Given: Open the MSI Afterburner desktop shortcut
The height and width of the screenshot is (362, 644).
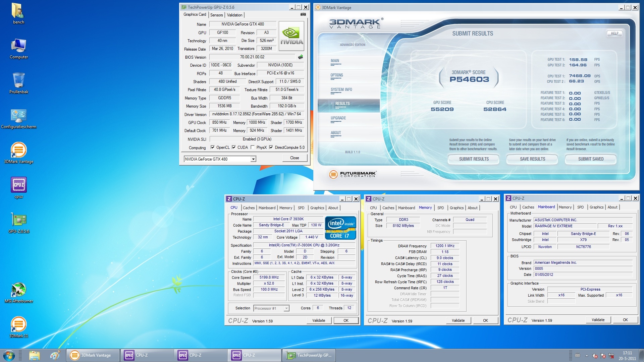Looking at the screenshot, I should click(x=19, y=289).
